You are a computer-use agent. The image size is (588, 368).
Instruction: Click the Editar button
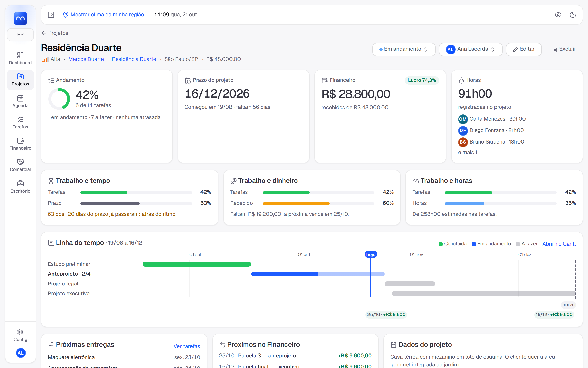tap(524, 49)
